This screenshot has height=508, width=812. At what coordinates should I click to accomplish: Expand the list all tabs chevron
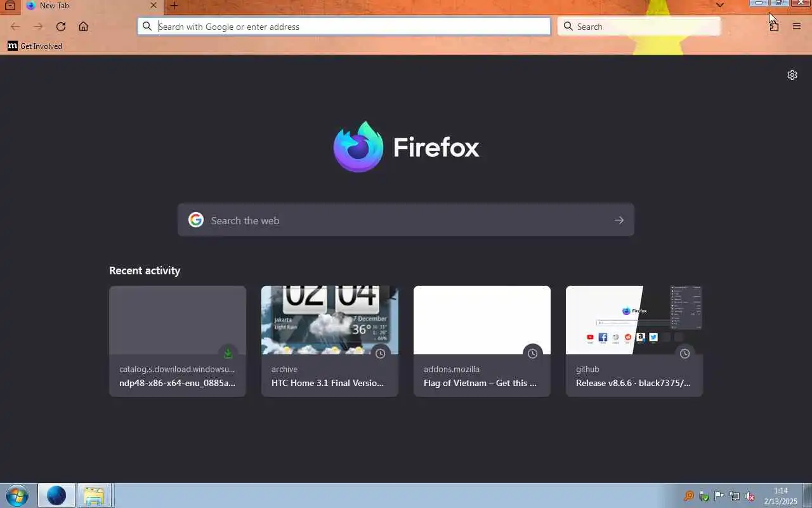[719, 5]
